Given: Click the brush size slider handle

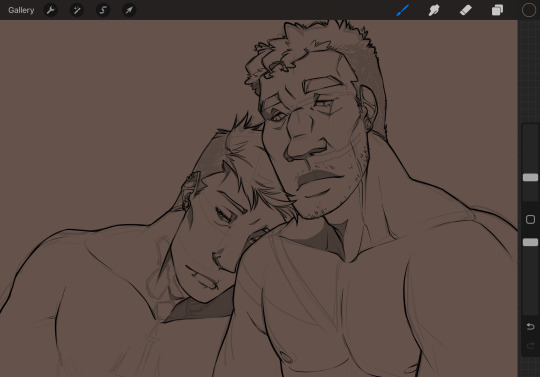Looking at the screenshot, I should pyautogui.click(x=530, y=177).
